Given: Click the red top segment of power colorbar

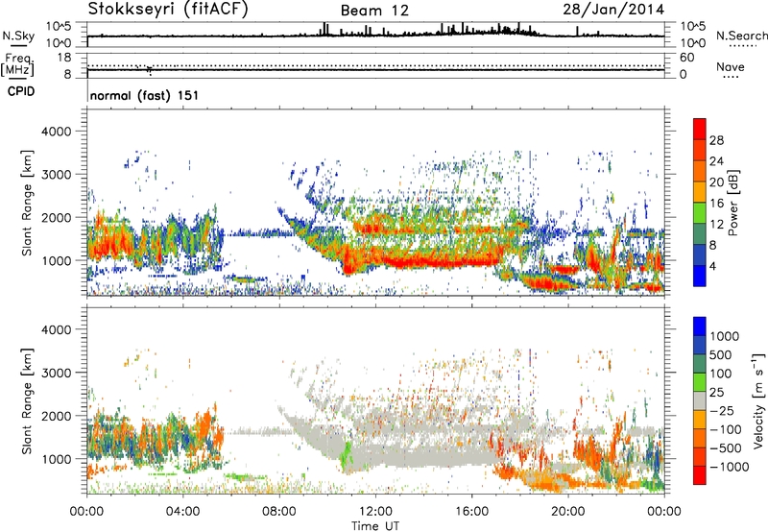Looking at the screenshot, I should 700,130.
